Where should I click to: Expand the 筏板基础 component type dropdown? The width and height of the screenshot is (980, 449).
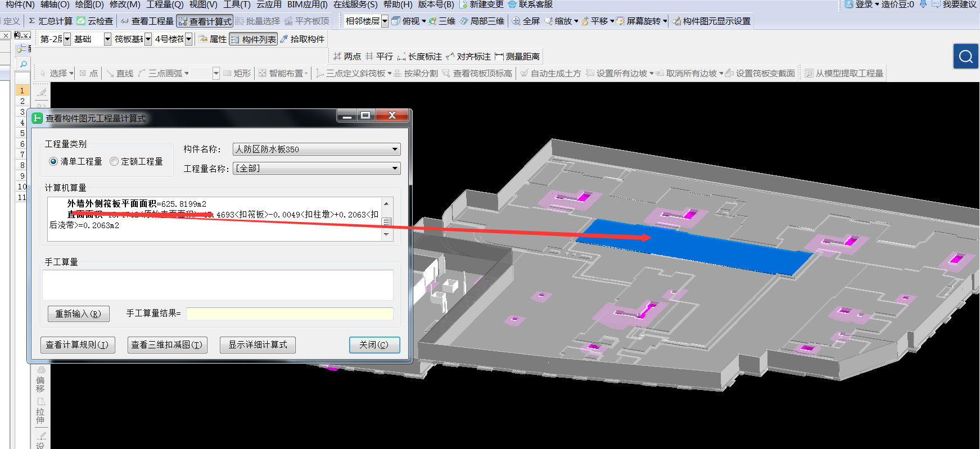(x=148, y=39)
